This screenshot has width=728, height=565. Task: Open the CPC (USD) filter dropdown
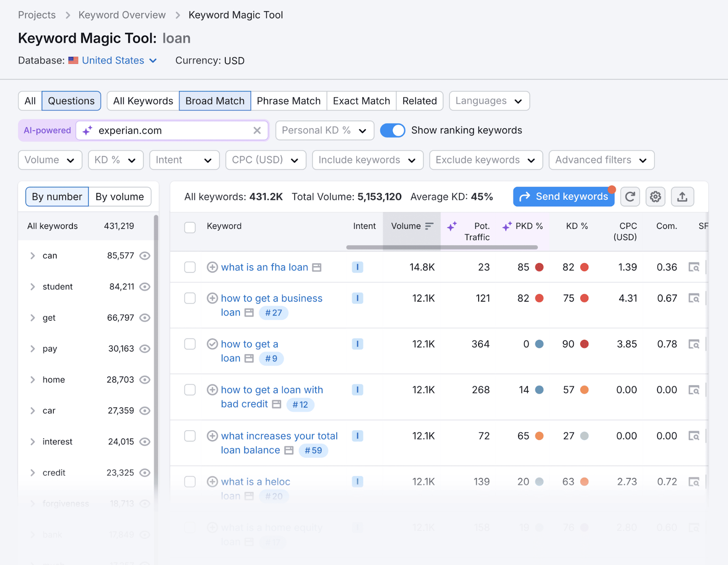point(266,160)
